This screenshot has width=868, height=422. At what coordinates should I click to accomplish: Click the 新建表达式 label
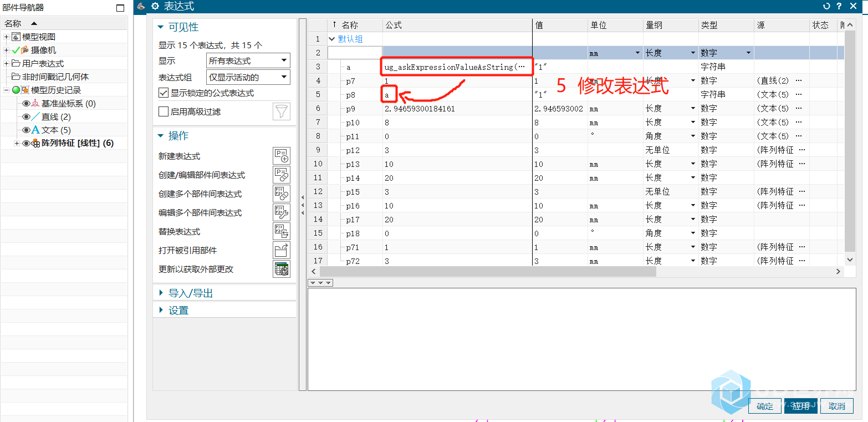(180, 156)
